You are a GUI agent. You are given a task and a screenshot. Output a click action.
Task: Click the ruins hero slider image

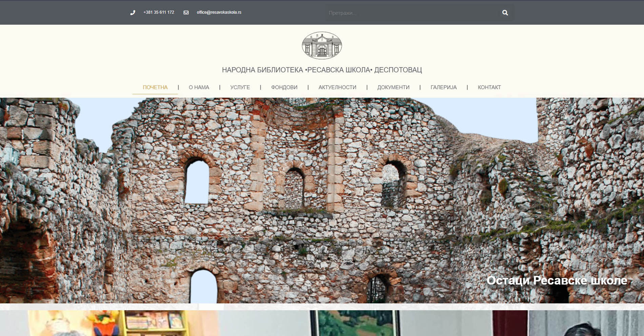point(322,190)
